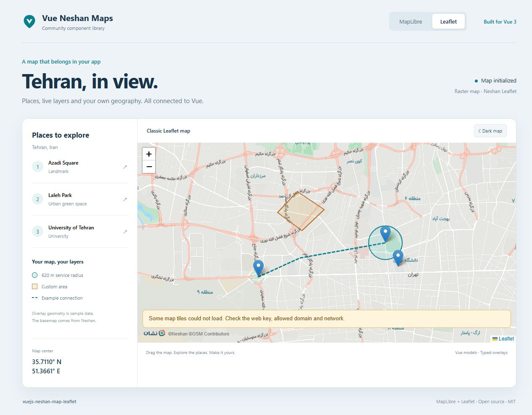The height and width of the screenshot is (415, 532).
Task: Click the Places to explore heading
Action: tap(61, 135)
